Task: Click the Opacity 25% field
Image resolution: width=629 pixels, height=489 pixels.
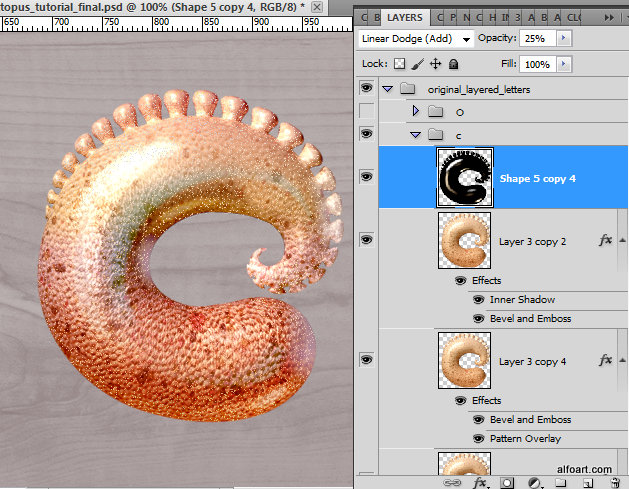Action: 538,38
